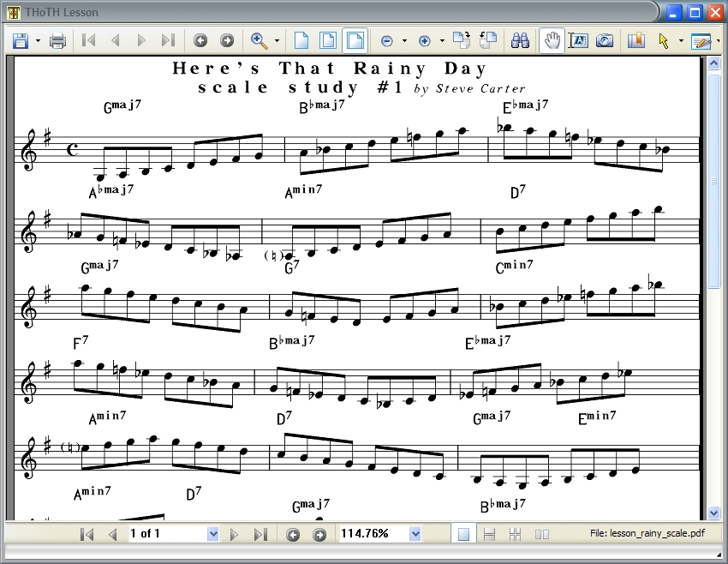Go to first page in bottom bar
This screenshot has height=564, width=728.
pyautogui.click(x=87, y=534)
